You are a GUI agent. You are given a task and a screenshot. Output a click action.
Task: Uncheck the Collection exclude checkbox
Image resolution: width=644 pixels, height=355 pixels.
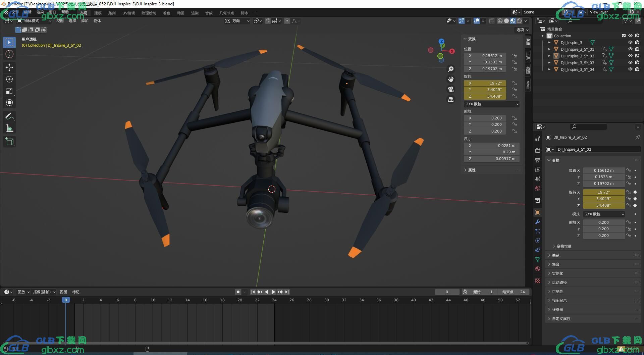point(624,36)
